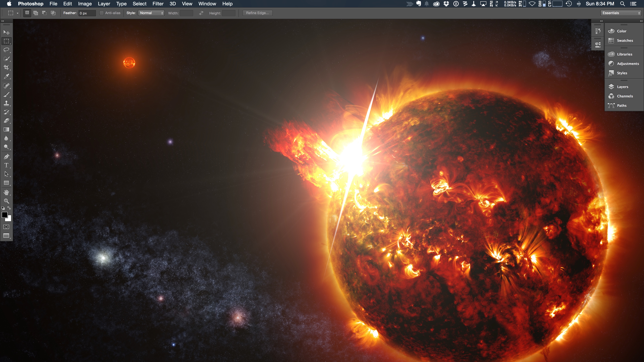The width and height of the screenshot is (644, 362).
Task: Expand the toolbox to two columns
Action: [3, 21]
